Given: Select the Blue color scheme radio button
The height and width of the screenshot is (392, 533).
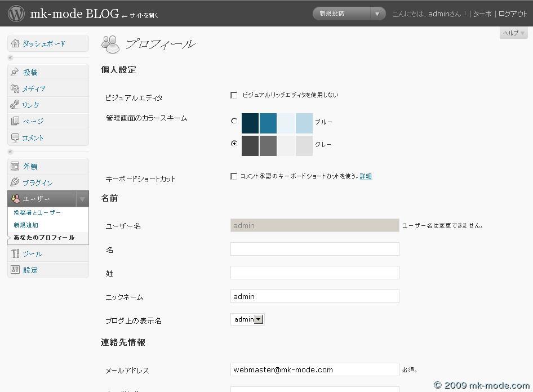Looking at the screenshot, I should 234,121.
